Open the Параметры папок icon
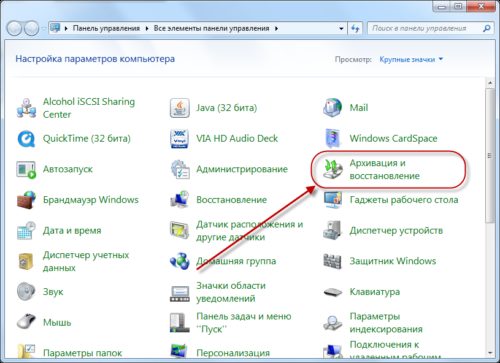 [x=26, y=351]
